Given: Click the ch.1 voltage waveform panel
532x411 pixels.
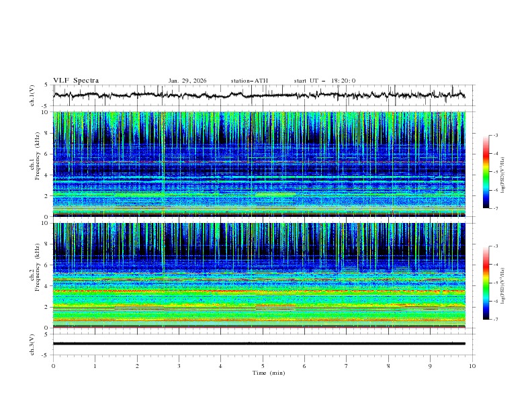Looking at the screenshot, I should point(263,95).
